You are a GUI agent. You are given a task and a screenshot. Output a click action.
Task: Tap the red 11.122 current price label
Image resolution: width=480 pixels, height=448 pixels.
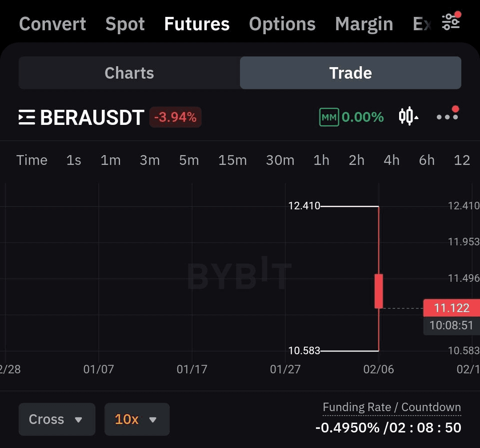tap(452, 308)
